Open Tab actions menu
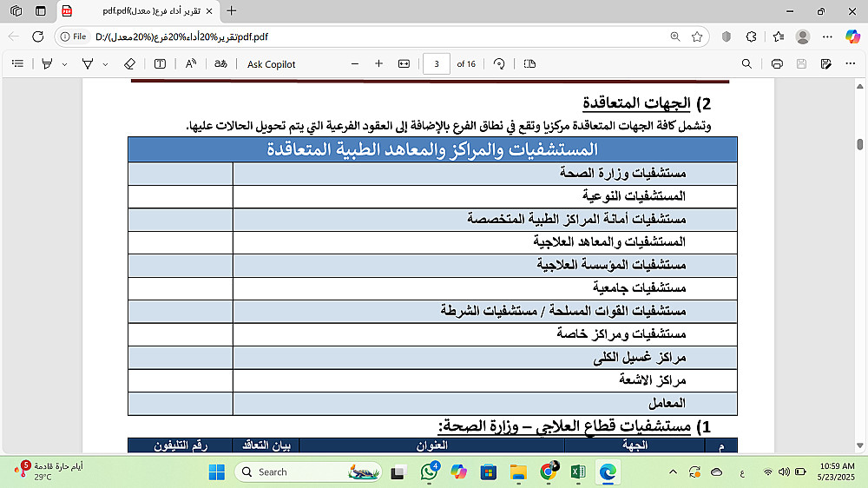 (41, 11)
